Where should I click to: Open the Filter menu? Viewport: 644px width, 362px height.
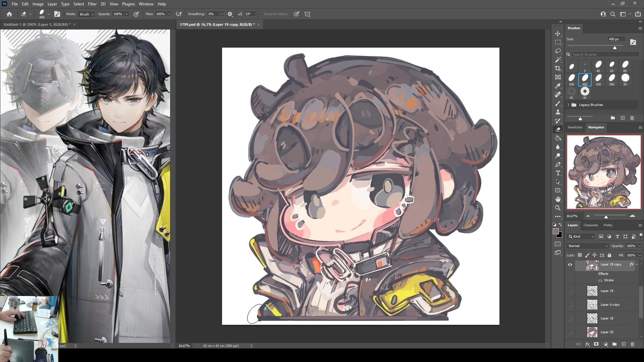[x=92, y=4]
